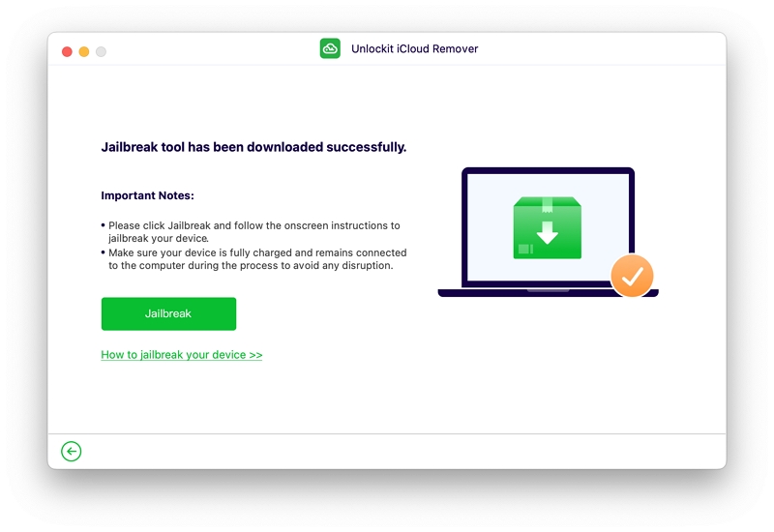Viewport: 774px width, 532px height.
Task: Select the note about clicking Jailbreak
Action: tap(254, 231)
